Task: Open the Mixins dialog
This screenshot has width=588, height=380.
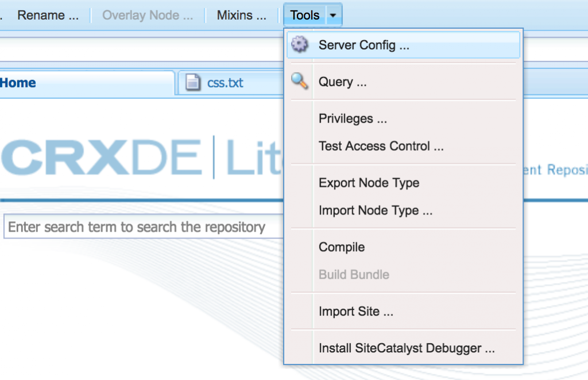Action: tap(241, 15)
